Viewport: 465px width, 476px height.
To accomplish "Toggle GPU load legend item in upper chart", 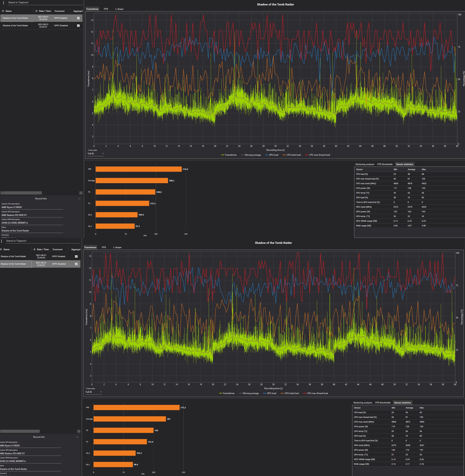I will click(271, 155).
